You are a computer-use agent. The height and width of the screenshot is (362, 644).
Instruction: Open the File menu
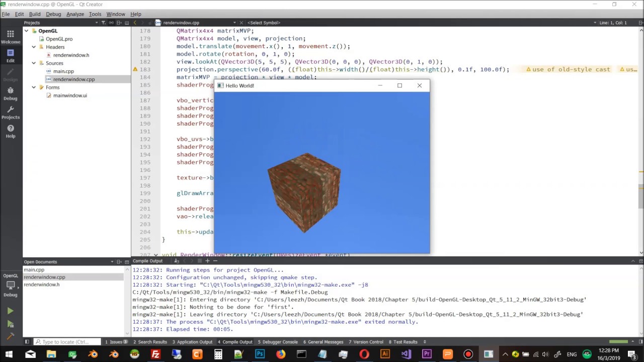[6, 14]
